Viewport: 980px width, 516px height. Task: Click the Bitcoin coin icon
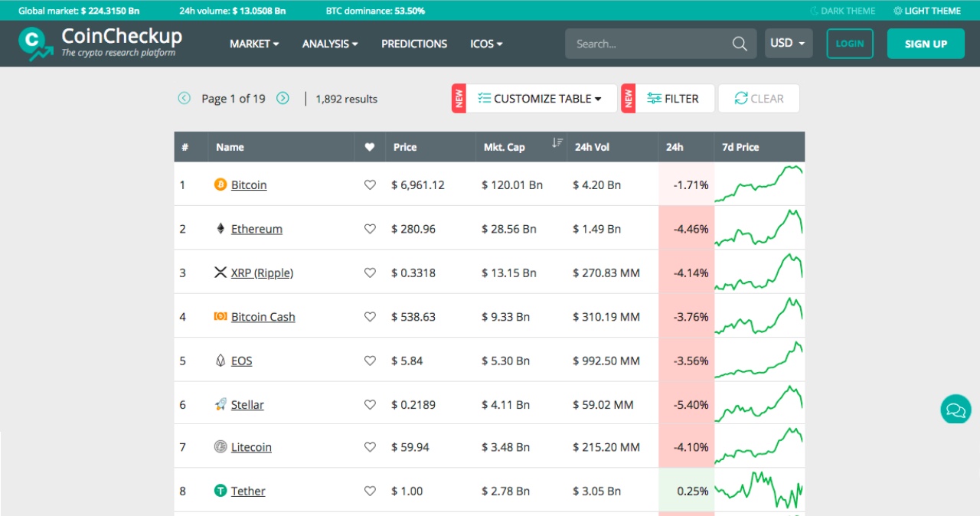pos(220,185)
